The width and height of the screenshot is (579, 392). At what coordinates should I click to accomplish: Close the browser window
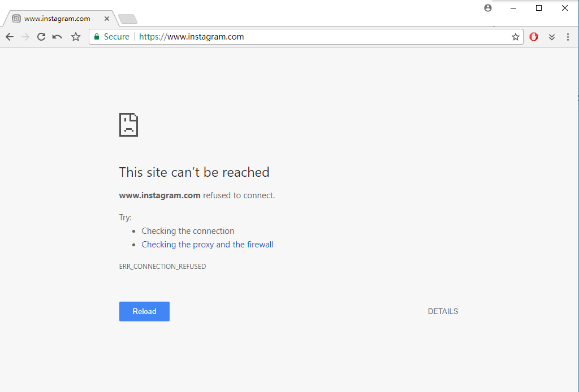click(565, 8)
